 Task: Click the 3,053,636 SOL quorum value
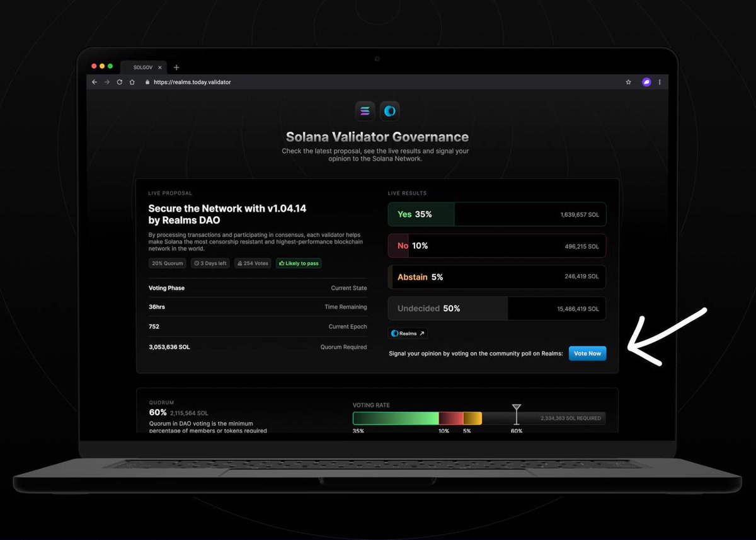coord(169,347)
